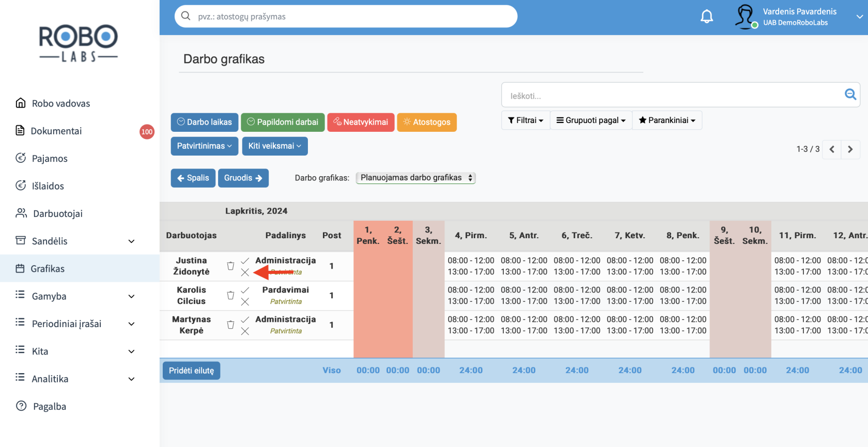Click the user avatar icon
The width and height of the screenshot is (868, 447).
746,17
